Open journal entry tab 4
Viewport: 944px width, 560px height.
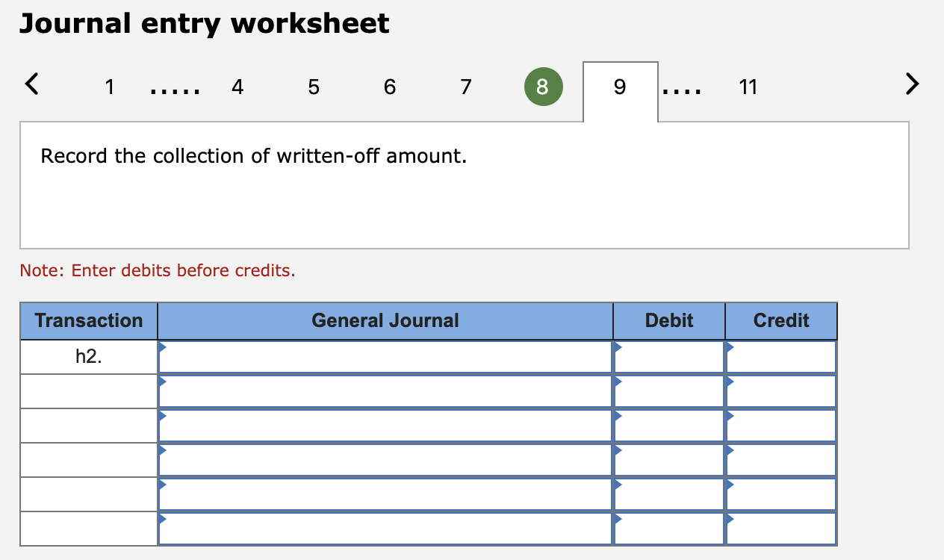(237, 87)
